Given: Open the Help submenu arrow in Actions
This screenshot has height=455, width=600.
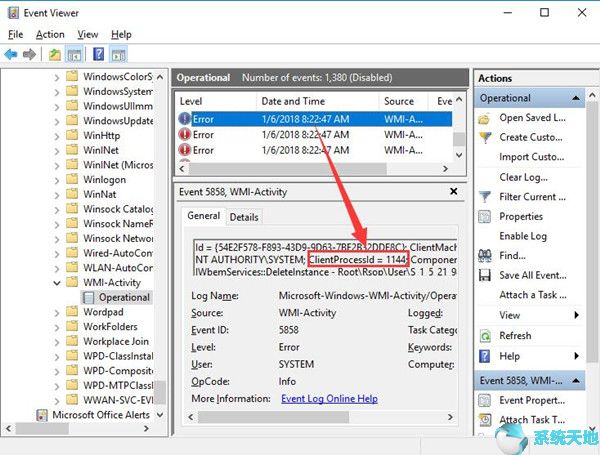Looking at the screenshot, I should tap(576, 356).
